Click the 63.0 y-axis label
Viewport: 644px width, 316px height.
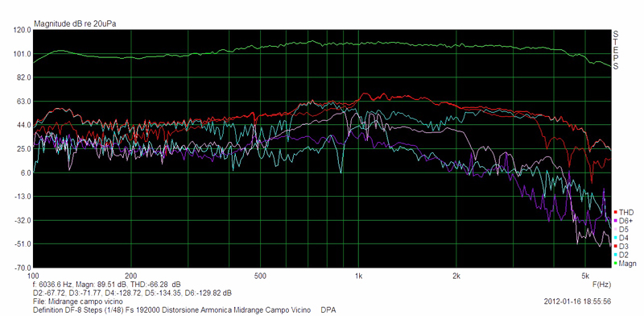[x=24, y=102]
